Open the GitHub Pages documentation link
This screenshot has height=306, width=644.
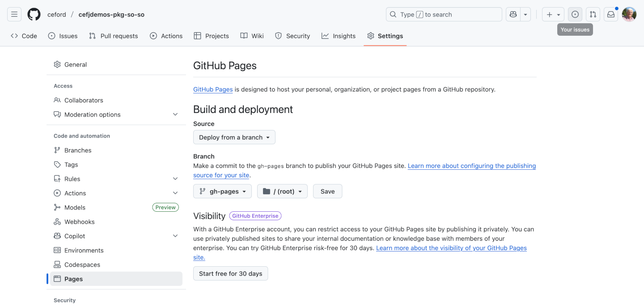click(x=213, y=89)
